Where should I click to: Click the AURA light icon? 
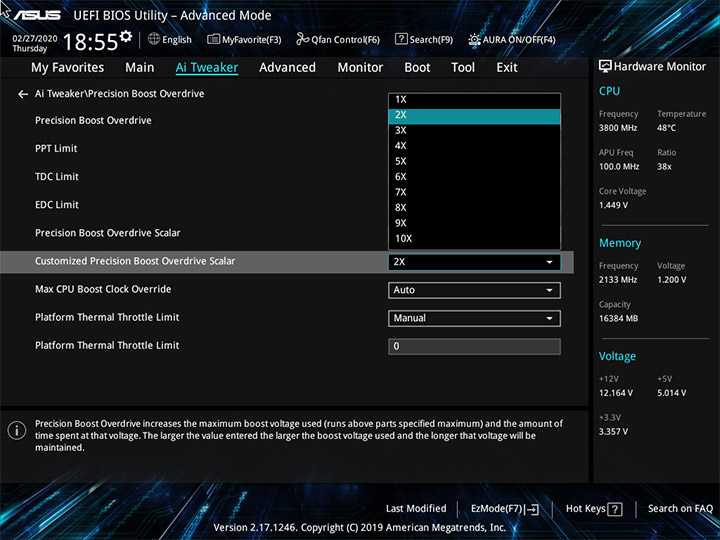click(x=474, y=39)
